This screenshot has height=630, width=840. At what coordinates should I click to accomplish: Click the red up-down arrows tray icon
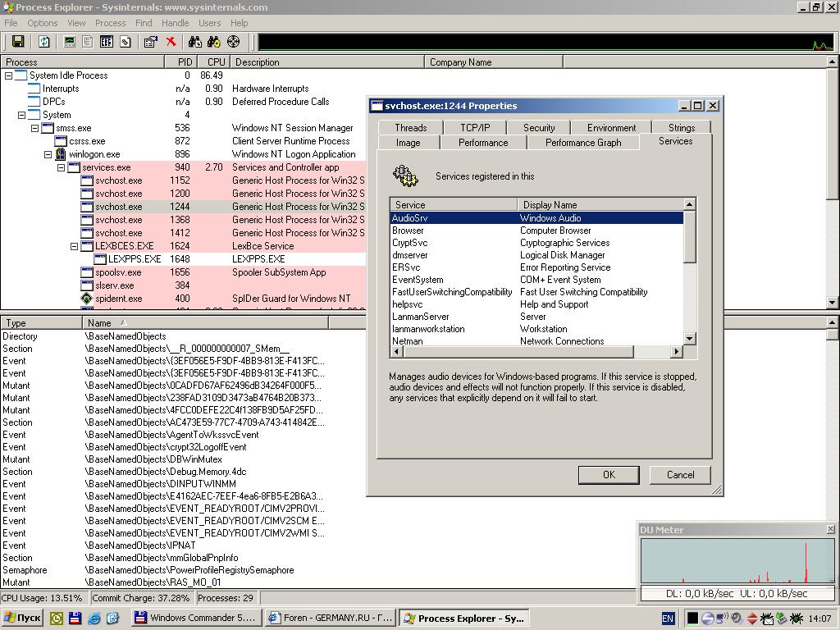(x=752, y=619)
